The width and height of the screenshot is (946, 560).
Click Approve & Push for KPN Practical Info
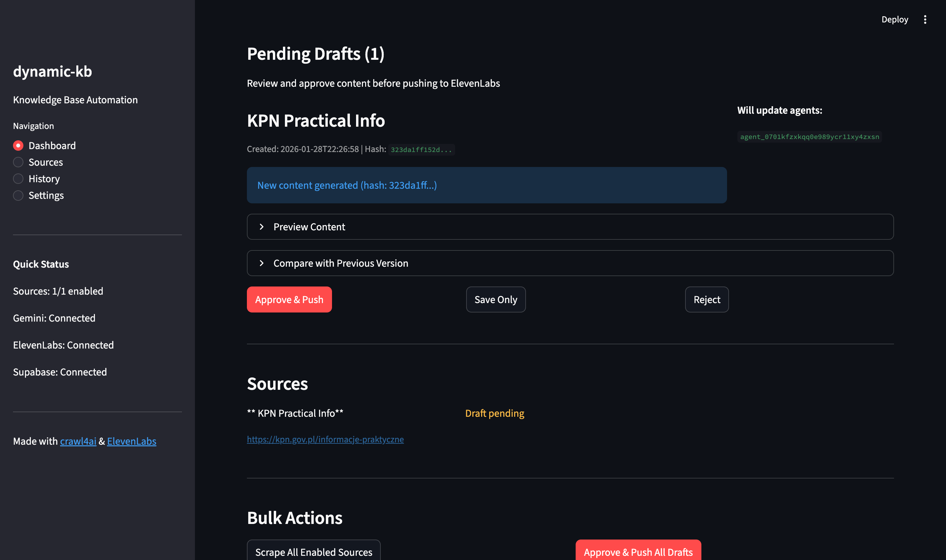point(289,299)
